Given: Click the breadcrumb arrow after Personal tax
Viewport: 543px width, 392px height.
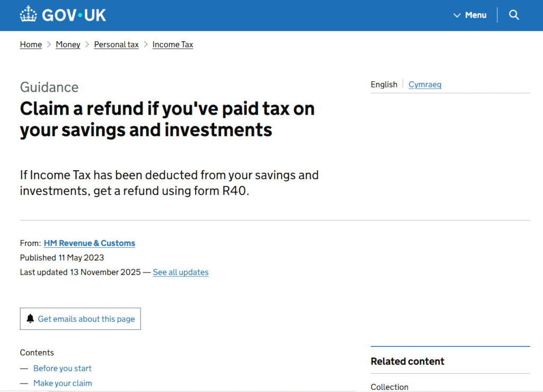Looking at the screenshot, I should [x=145, y=45].
